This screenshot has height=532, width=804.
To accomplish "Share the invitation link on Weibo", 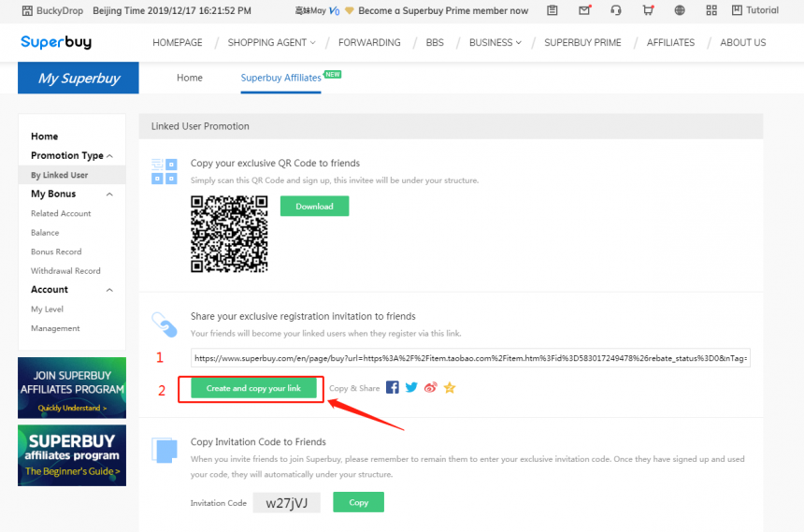I will [x=430, y=387].
